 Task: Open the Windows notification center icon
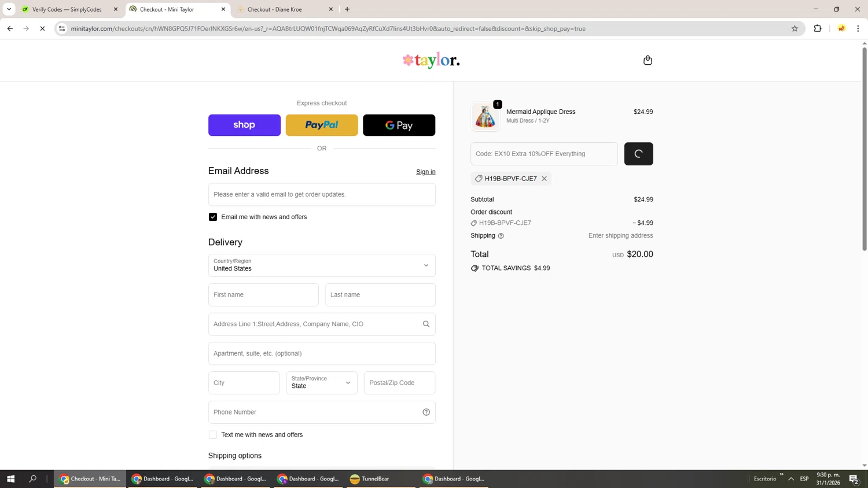click(854, 479)
